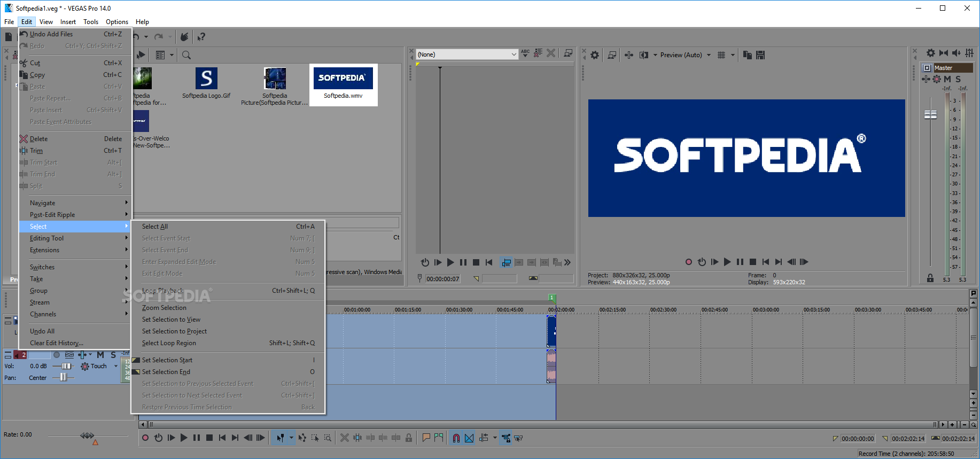Click the Play button in Video Preview
This screenshot has height=459, width=980.
(727, 262)
